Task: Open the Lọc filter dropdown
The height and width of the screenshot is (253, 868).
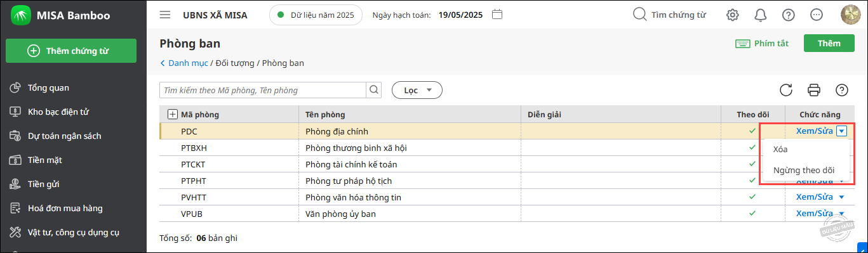Action: pyautogui.click(x=417, y=91)
